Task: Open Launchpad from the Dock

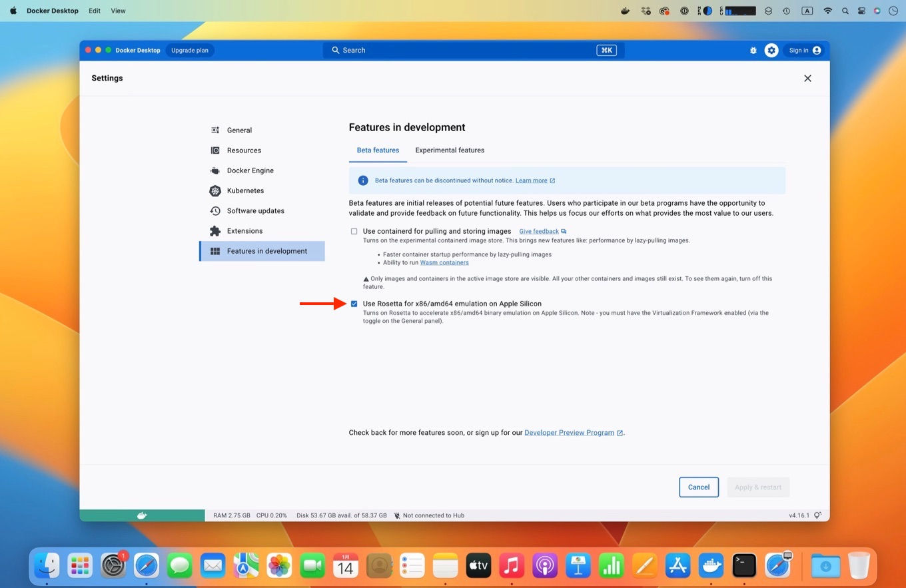Action: tap(80, 566)
